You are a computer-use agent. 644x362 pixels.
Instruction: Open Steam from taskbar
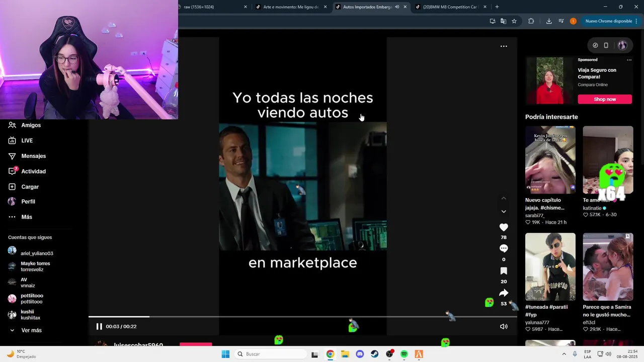(375, 354)
